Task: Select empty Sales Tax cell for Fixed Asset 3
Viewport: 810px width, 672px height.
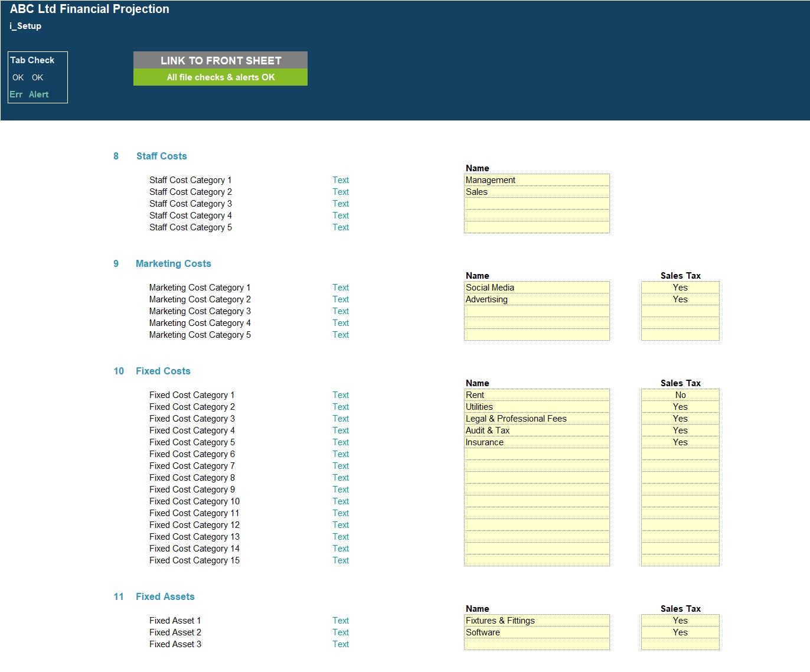Action: tap(680, 644)
